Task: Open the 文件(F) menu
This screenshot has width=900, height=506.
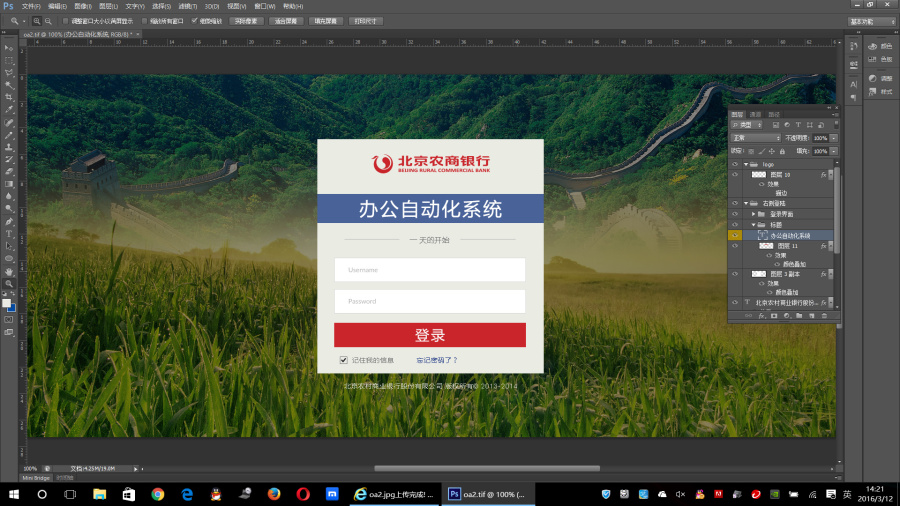Action: (x=31, y=6)
